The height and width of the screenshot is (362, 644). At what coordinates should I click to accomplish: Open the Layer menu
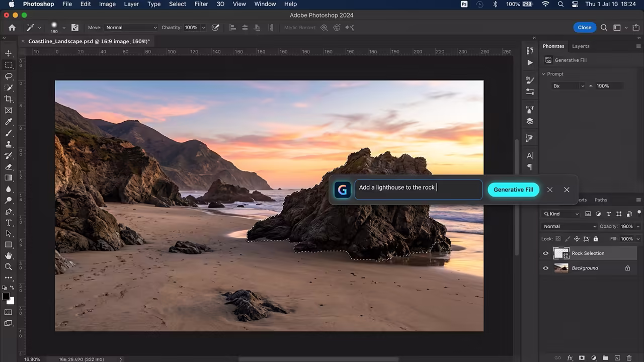pyautogui.click(x=131, y=4)
